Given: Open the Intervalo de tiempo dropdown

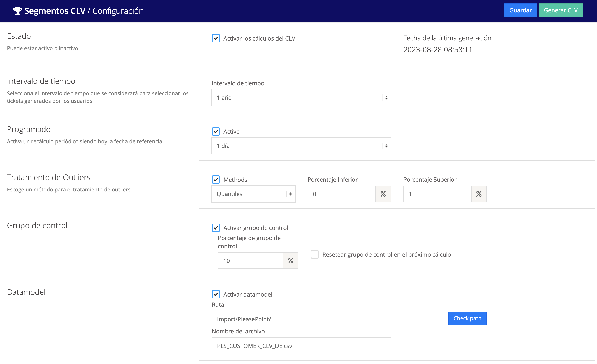Looking at the screenshot, I should click(301, 98).
